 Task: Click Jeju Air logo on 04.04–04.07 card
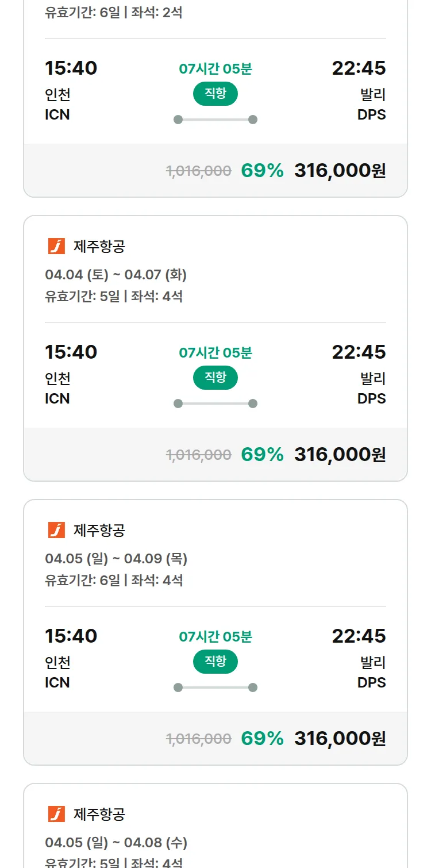[56, 246]
